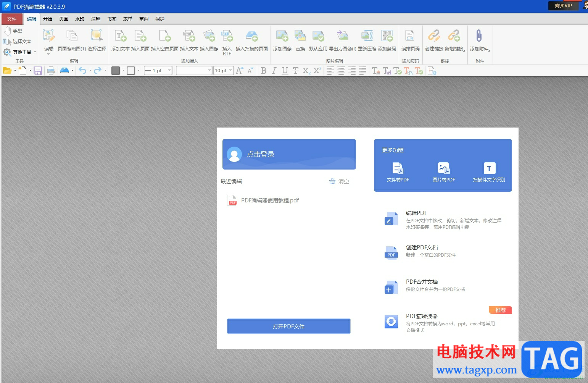Click 编排页码 icon
Image resolution: width=588 pixels, height=383 pixels.
(x=410, y=36)
